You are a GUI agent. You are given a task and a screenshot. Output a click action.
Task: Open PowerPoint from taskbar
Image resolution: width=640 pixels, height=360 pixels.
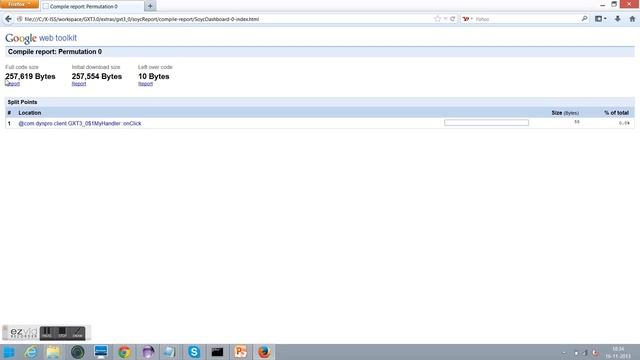point(241,352)
